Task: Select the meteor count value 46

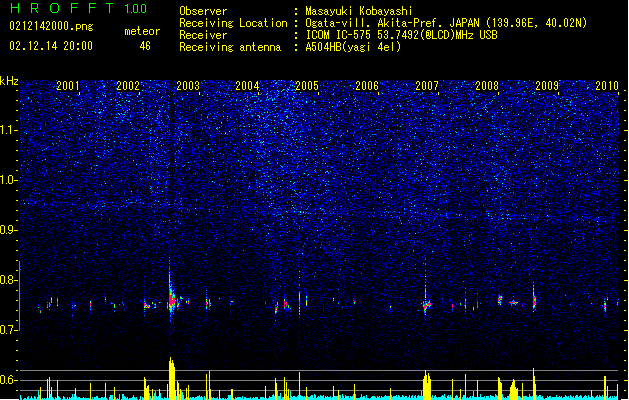Action: 145,46
